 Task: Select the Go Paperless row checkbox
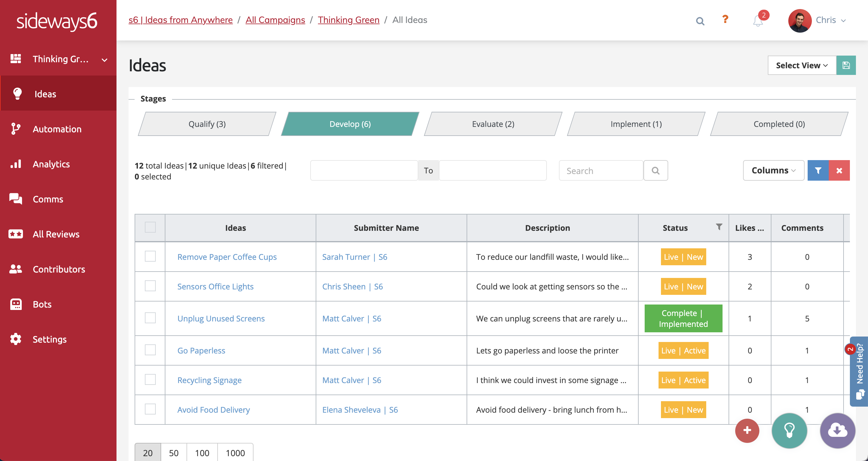tap(150, 350)
